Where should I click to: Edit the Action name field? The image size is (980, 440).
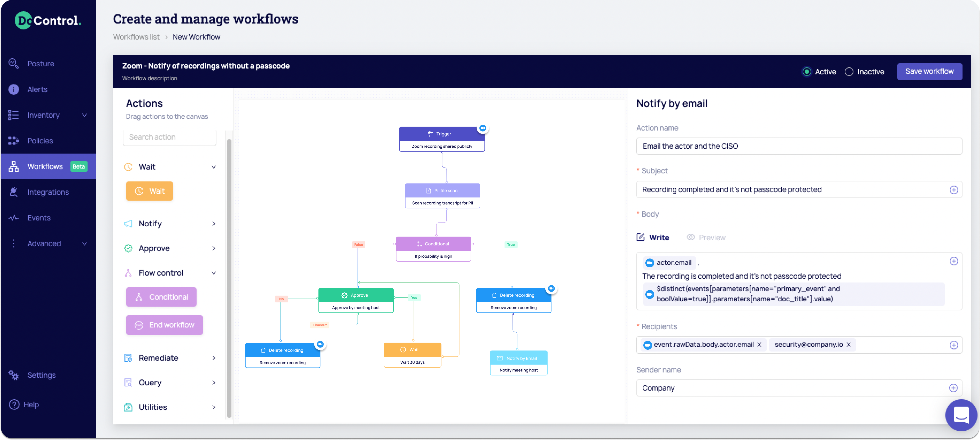[x=799, y=146]
